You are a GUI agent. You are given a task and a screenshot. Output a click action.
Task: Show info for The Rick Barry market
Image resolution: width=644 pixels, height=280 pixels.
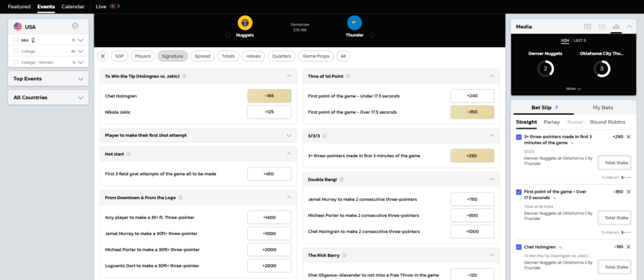tap(344, 256)
